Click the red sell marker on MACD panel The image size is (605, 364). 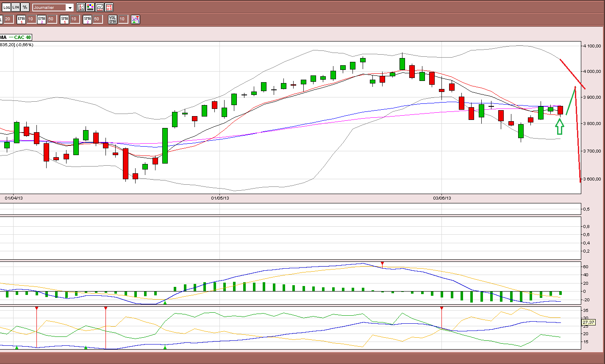pyautogui.click(x=382, y=264)
